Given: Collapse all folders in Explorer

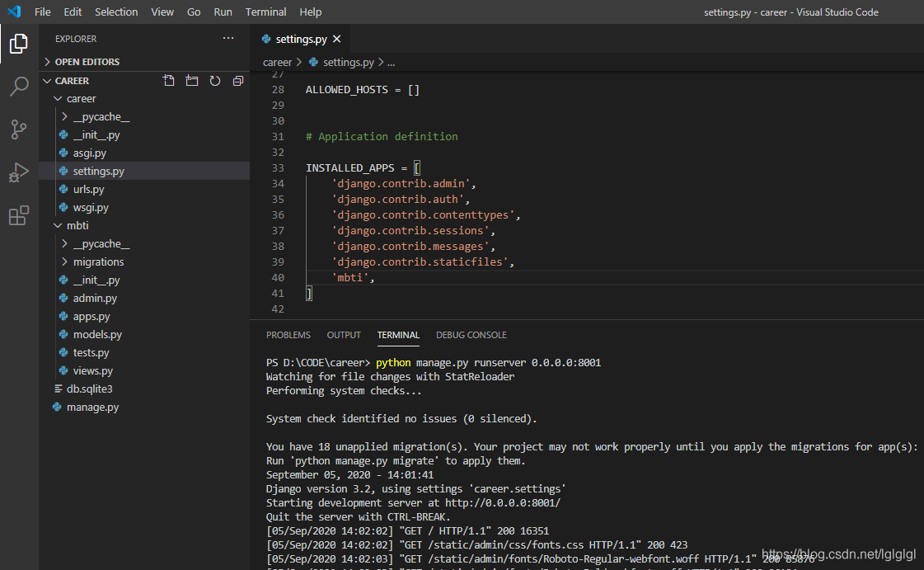Looking at the screenshot, I should 238,81.
